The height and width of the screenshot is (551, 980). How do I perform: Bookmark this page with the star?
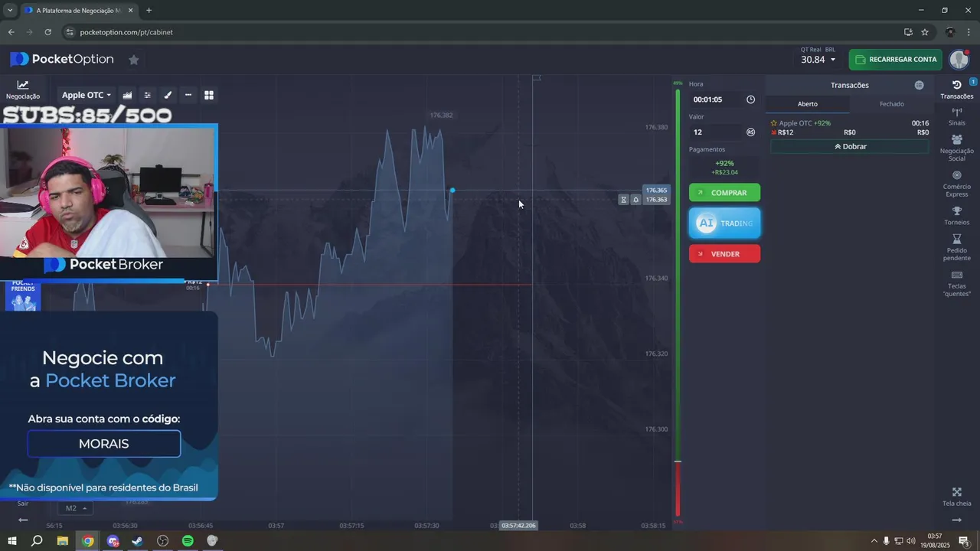coord(925,32)
